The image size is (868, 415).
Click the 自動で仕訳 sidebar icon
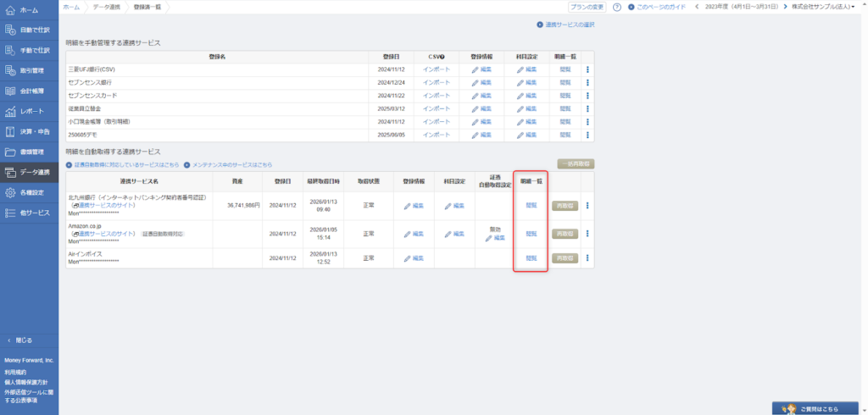tap(10, 30)
